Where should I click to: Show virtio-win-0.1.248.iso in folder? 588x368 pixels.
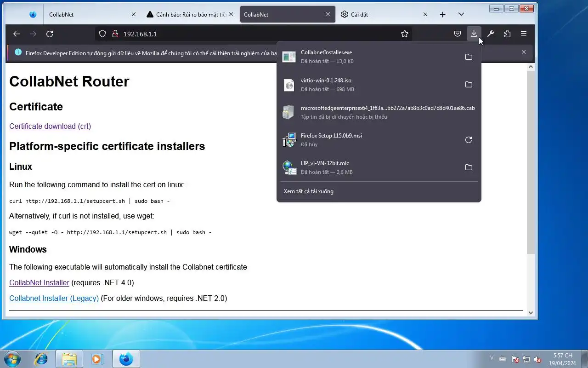[469, 85]
